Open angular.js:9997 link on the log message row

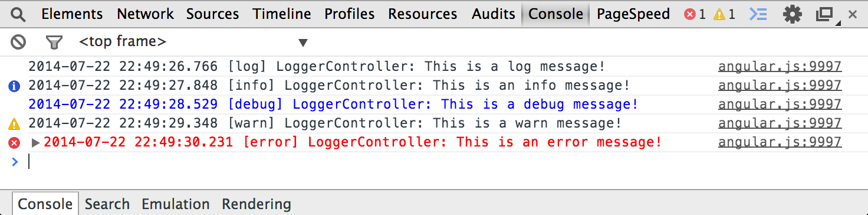tap(780, 67)
